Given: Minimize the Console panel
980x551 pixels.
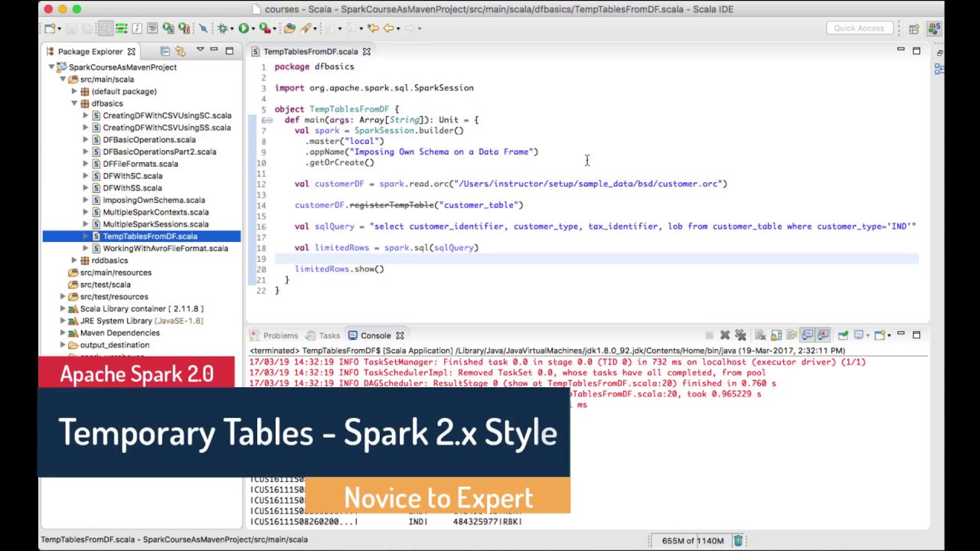Looking at the screenshot, I should click(901, 334).
